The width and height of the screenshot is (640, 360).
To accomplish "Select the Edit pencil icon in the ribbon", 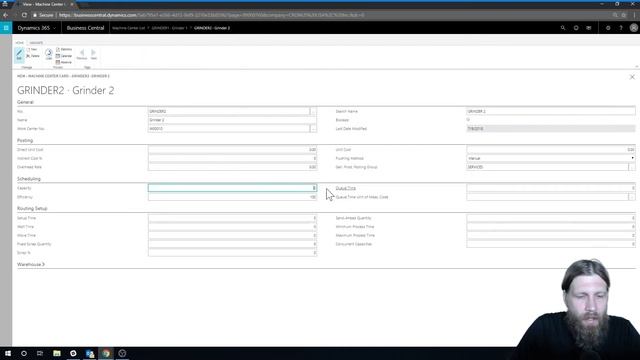I will [19, 54].
